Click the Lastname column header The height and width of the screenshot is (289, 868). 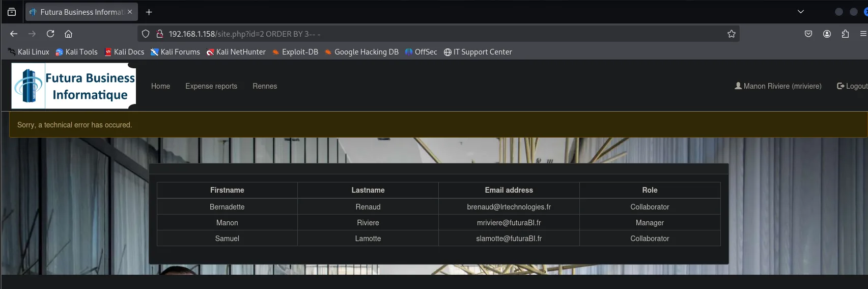coord(368,190)
